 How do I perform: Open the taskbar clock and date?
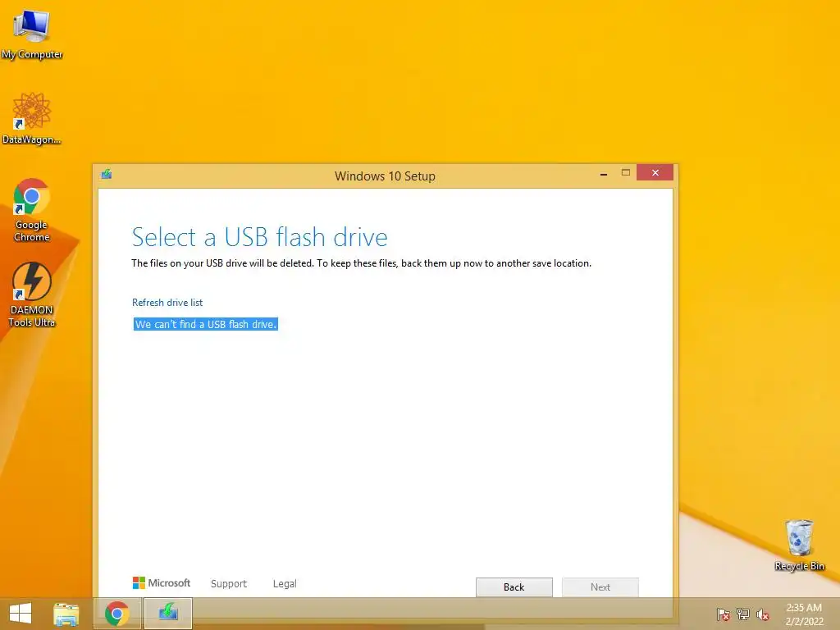[x=804, y=614]
